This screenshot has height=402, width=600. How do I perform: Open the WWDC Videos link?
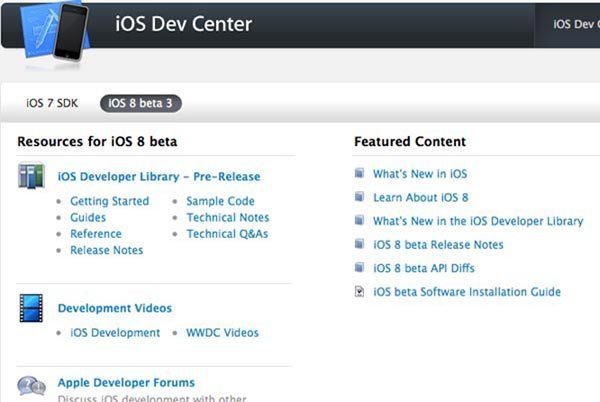pyautogui.click(x=222, y=332)
